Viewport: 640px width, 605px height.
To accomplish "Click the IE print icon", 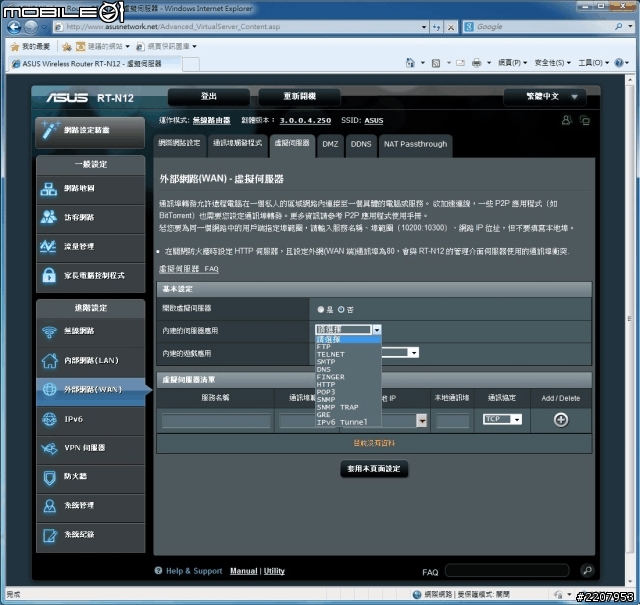I will (476, 63).
